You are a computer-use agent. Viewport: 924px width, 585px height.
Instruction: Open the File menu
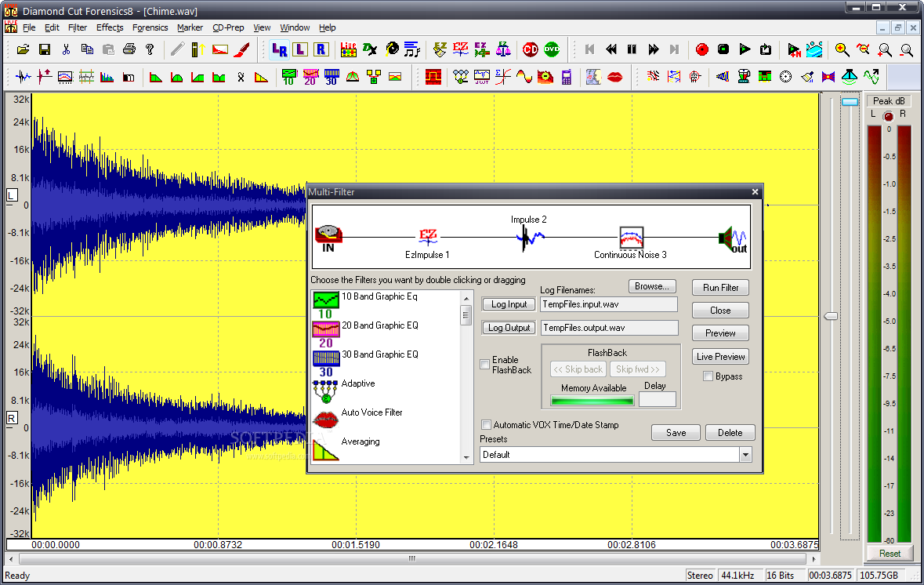(x=29, y=27)
